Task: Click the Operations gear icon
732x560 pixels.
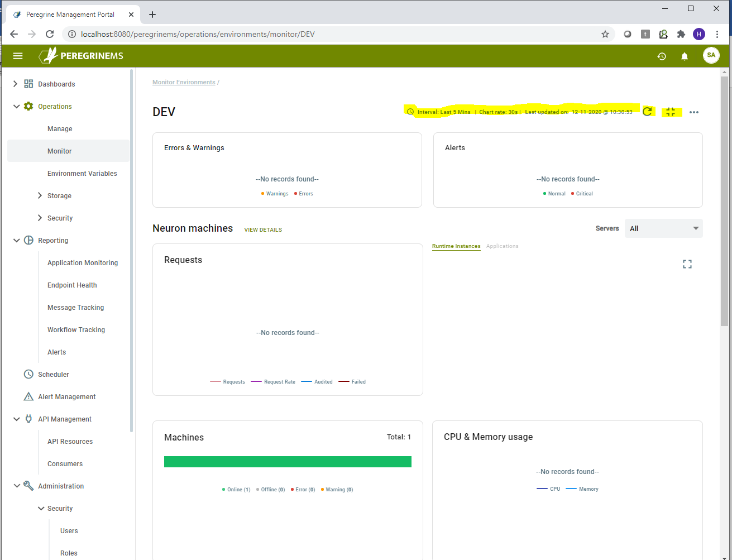Action: (x=28, y=106)
